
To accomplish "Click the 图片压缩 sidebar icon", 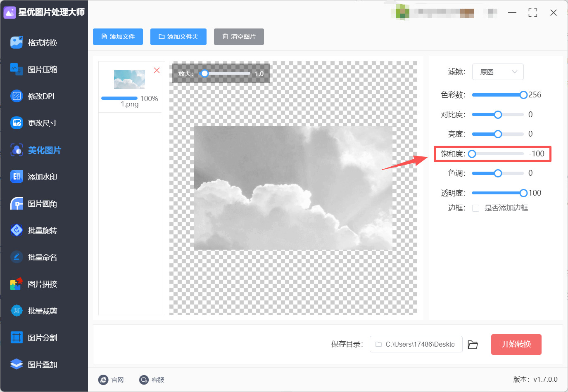I will tap(17, 69).
